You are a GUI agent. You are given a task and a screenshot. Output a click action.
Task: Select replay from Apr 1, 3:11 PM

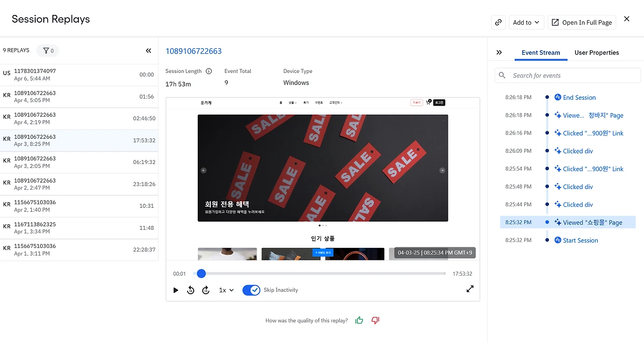point(79,250)
